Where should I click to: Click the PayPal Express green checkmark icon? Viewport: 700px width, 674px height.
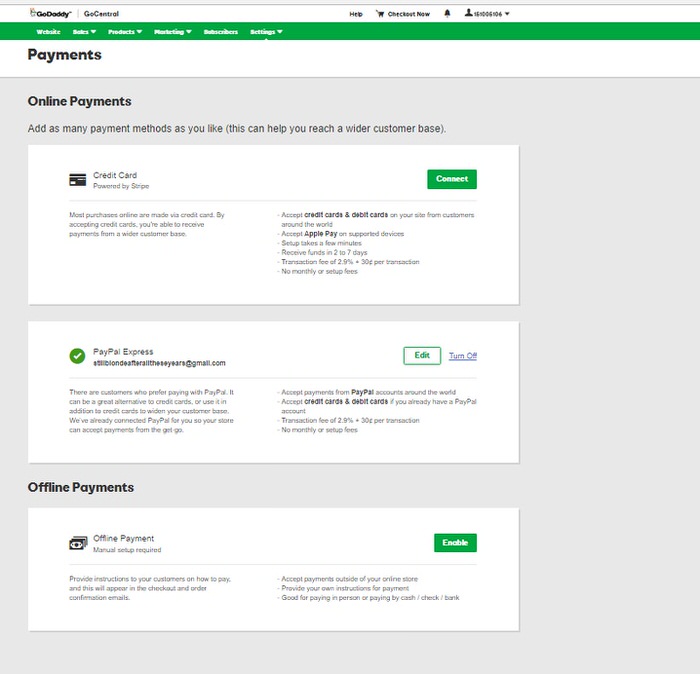(77, 356)
